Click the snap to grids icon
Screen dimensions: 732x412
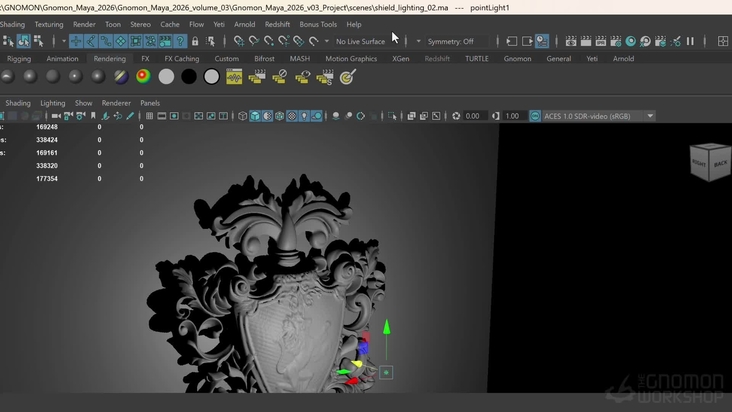coord(239,42)
